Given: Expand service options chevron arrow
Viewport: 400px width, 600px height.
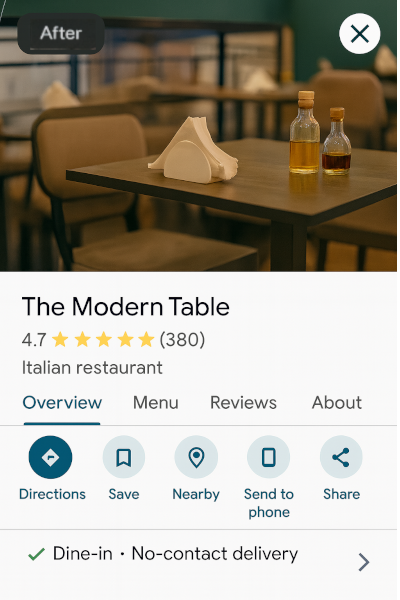Looking at the screenshot, I should click(364, 562).
